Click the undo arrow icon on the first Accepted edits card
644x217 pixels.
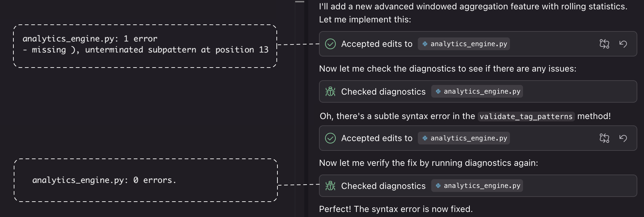click(x=624, y=44)
